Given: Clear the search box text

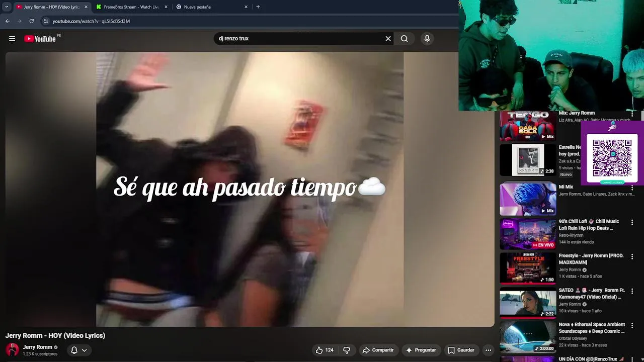Looking at the screenshot, I should pos(388,39).
